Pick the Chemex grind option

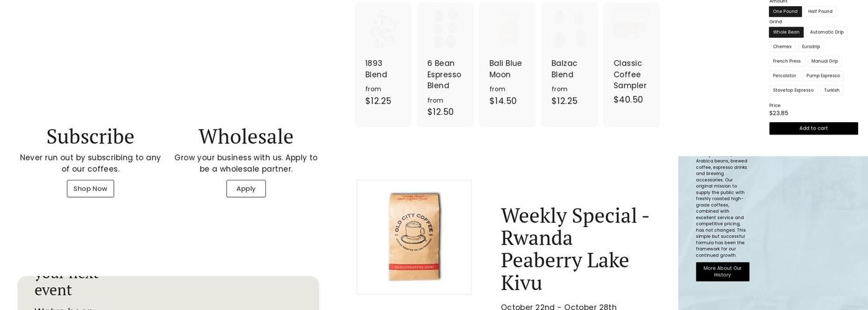point(782,46)
